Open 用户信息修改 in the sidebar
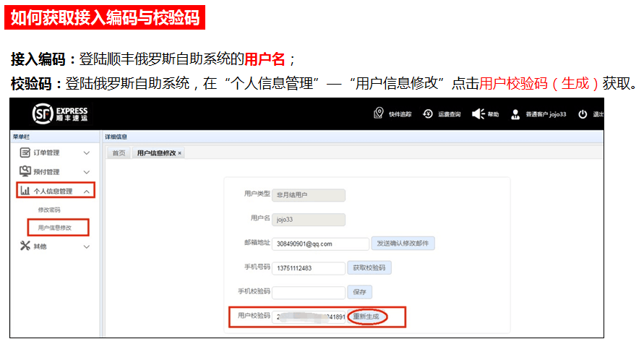Screen dimensions: 644x352 (x=55, y=228)
